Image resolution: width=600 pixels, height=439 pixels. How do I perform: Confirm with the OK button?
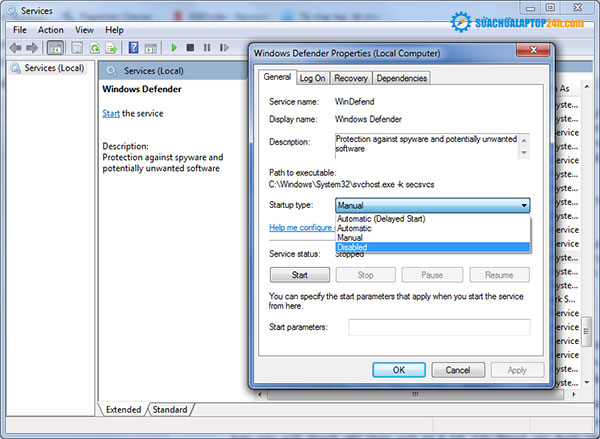pyautogui.click(x=399, y=370)
